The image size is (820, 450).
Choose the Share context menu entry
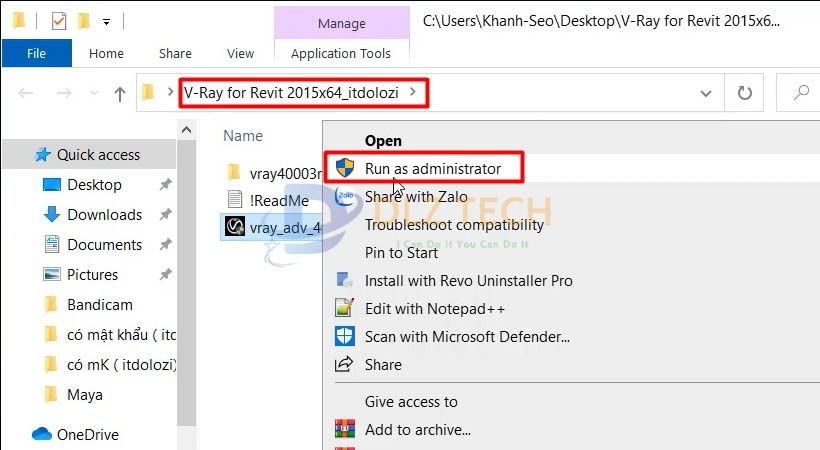pos(383,365)
